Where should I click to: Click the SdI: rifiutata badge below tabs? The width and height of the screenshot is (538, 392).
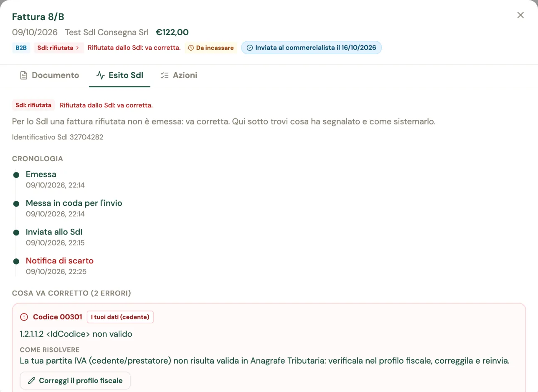click(x=33, y=105)
